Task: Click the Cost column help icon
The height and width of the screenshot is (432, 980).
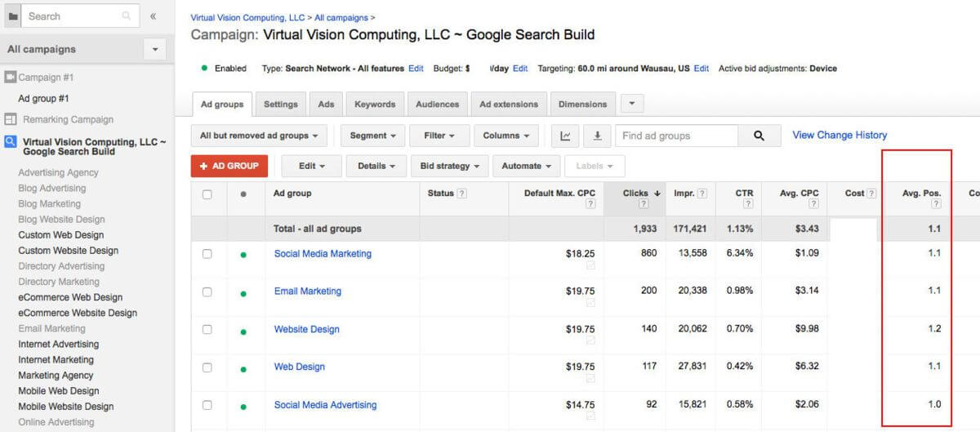Action: coord(871,194)
